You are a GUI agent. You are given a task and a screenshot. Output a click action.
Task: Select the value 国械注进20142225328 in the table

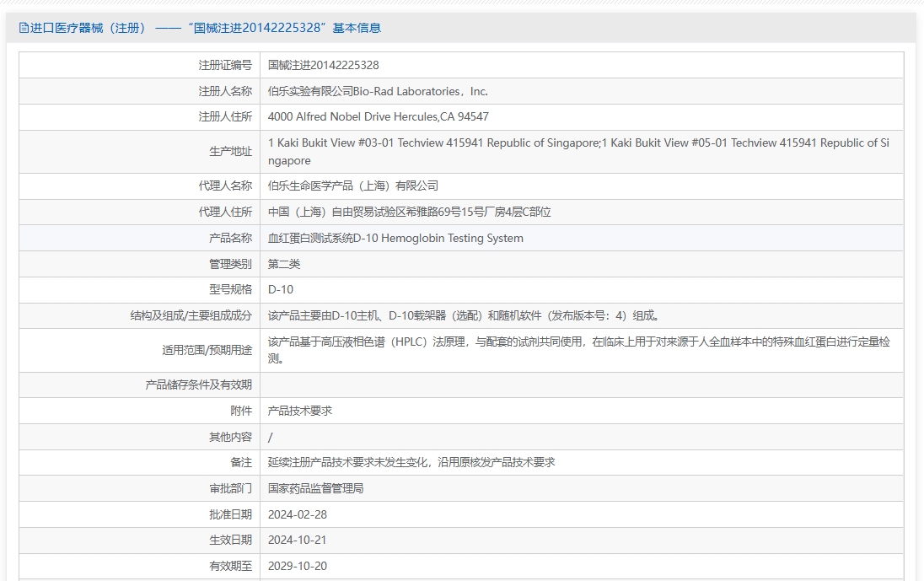pyautogui.click(x=324, y=65)
